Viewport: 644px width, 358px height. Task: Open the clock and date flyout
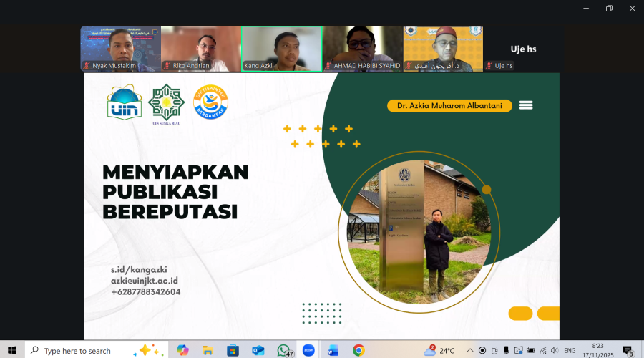pyautogui.click(x=597, y=351)
